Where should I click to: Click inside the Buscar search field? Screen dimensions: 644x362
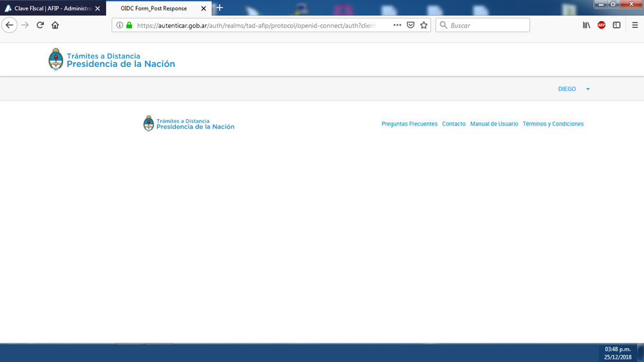[486, 25]
